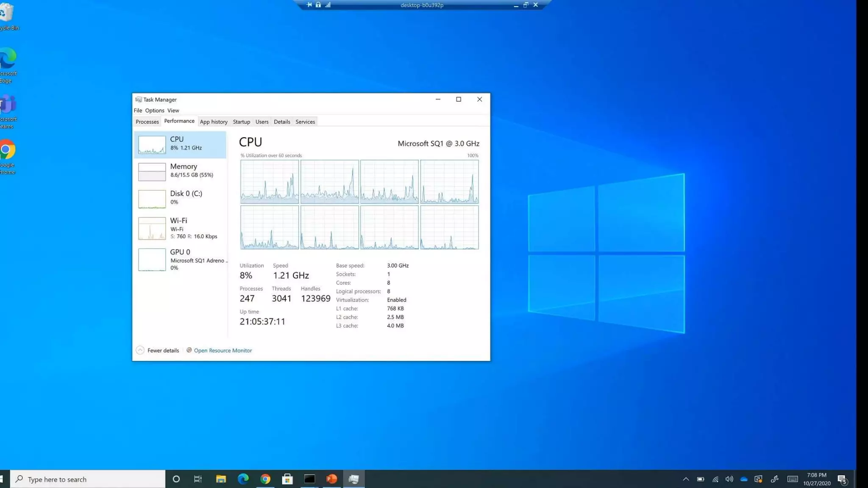Image resolution: width=868 pixels, height=488 pixels.
Task: Pin the remote desktop connection bar
Action: point(309,5)
